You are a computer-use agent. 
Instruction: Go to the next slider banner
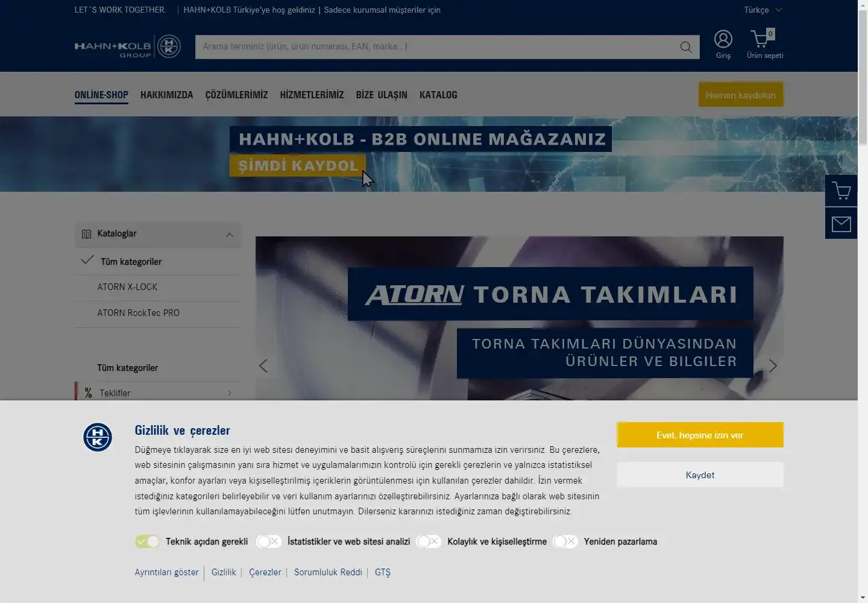(x=773, y=366)
